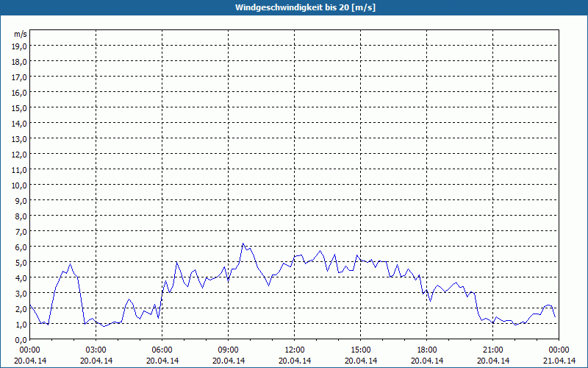Select the 20.04.14 date under 09:00
The height and width of the screenshot is (368, 588).
(229, 361)
